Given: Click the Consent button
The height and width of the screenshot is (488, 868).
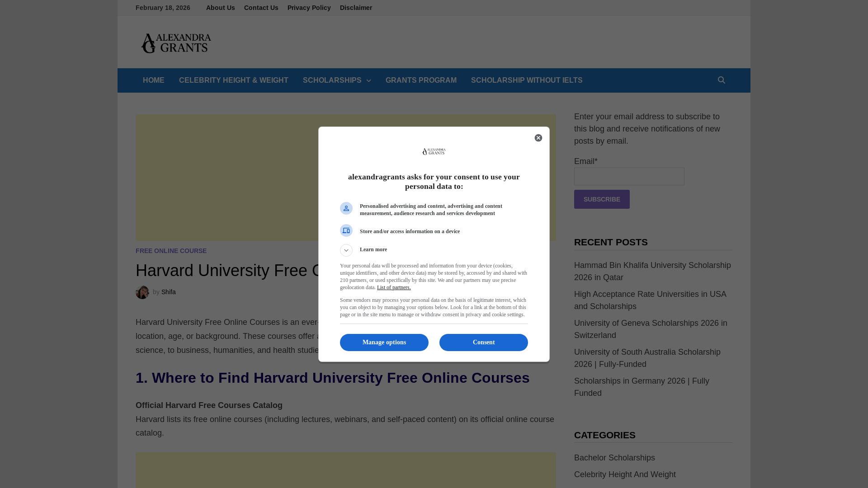Looking at the screenshot, I should pos(484,343).
